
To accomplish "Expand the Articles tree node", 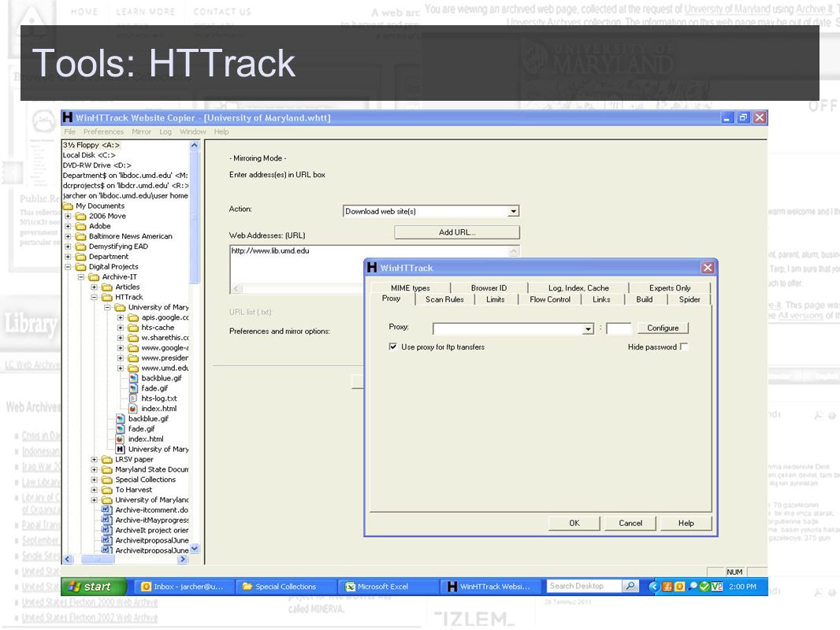I will [x=95, y=287].
